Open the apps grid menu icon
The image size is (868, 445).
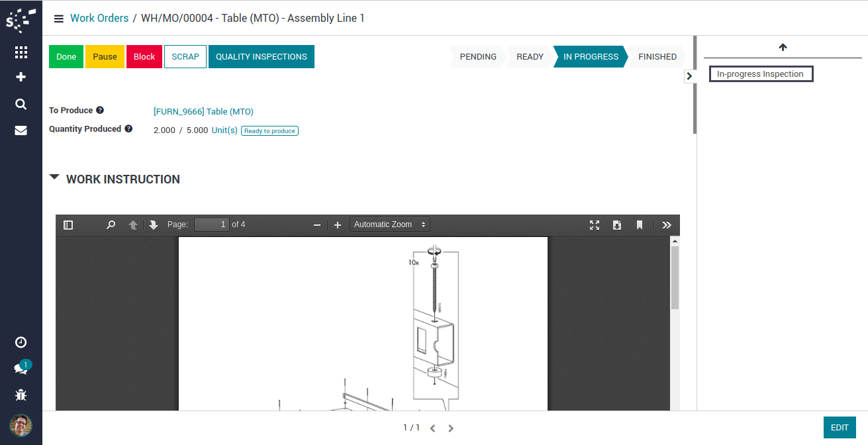[x=21, y=52]
